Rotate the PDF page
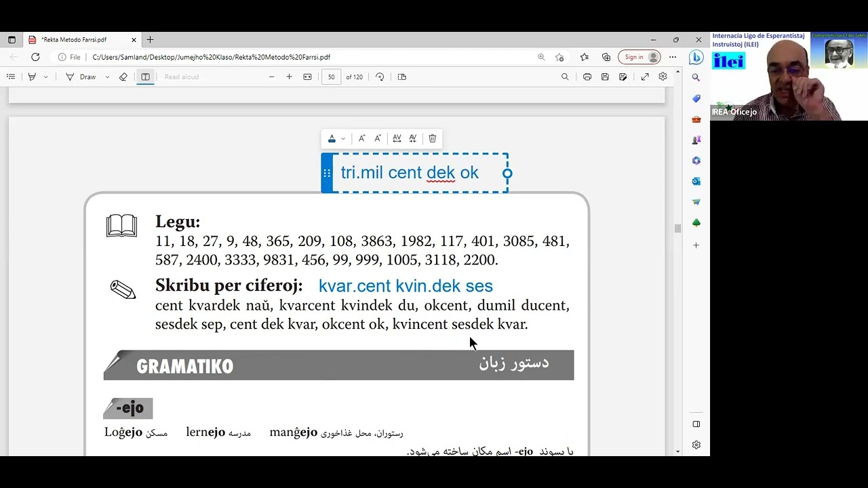Image resolution: width=868 pixels, height=488 pixels. [380, 77]
